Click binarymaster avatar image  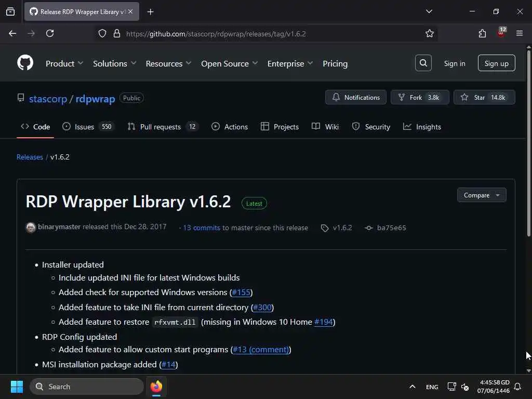31,228
